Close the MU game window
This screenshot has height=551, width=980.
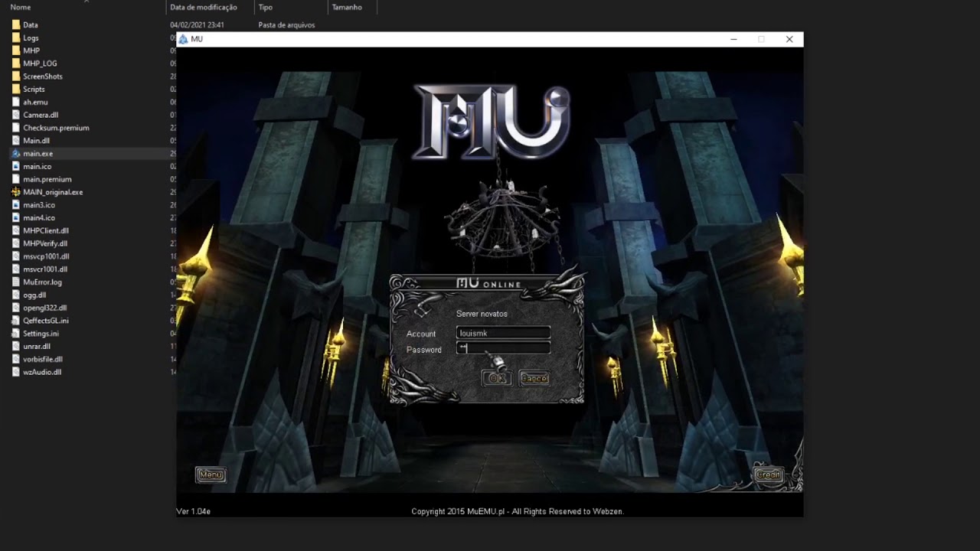pyautogui.click(x=789, y=39)
